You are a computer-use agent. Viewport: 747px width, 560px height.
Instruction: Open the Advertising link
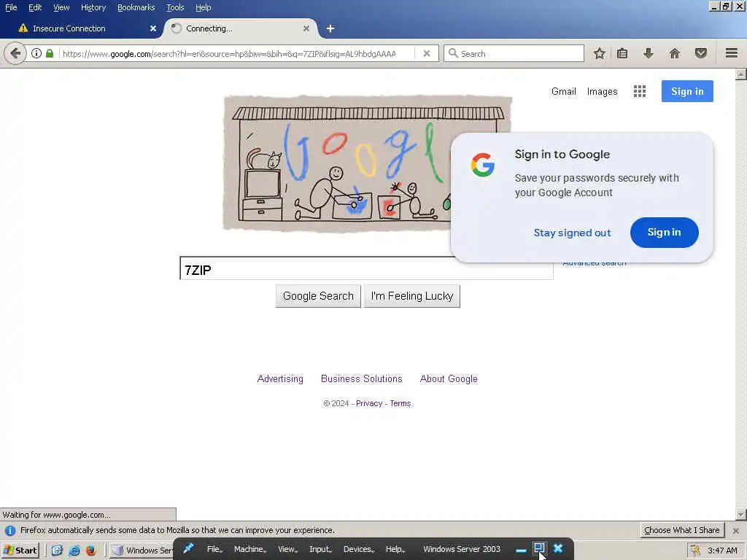(280, 378)
